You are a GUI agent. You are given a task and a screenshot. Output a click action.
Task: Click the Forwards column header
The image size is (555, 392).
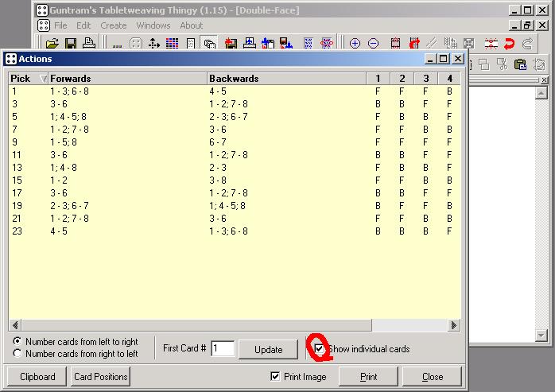click(x=128, y=78)
